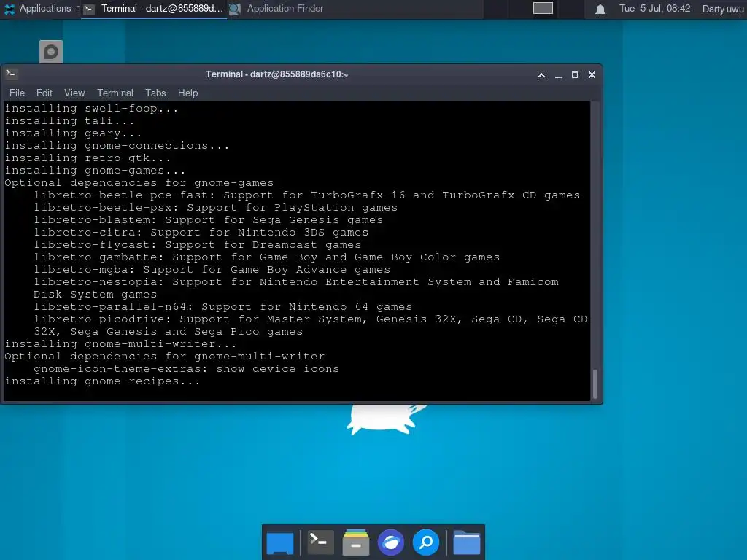The width and height of the screenshot is (747, 560).
Task: Click the Application Finder magnifier icon in panel
Action: click(234, 9)
